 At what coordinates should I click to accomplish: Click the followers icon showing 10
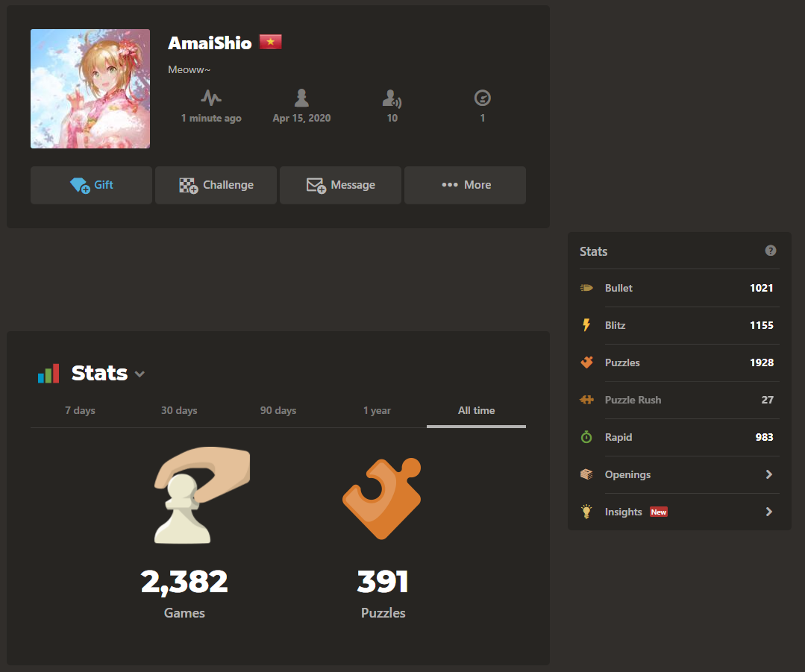pyautogui.click(x=392, y=98)
